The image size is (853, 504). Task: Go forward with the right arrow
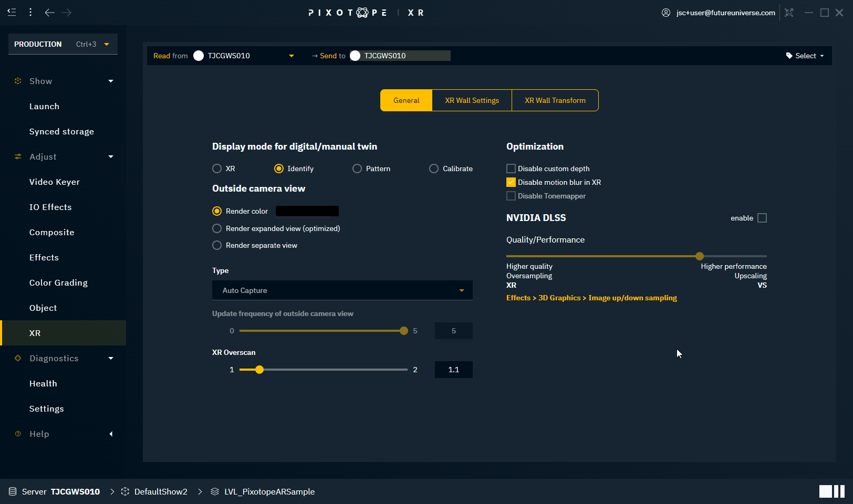point(67,12)
